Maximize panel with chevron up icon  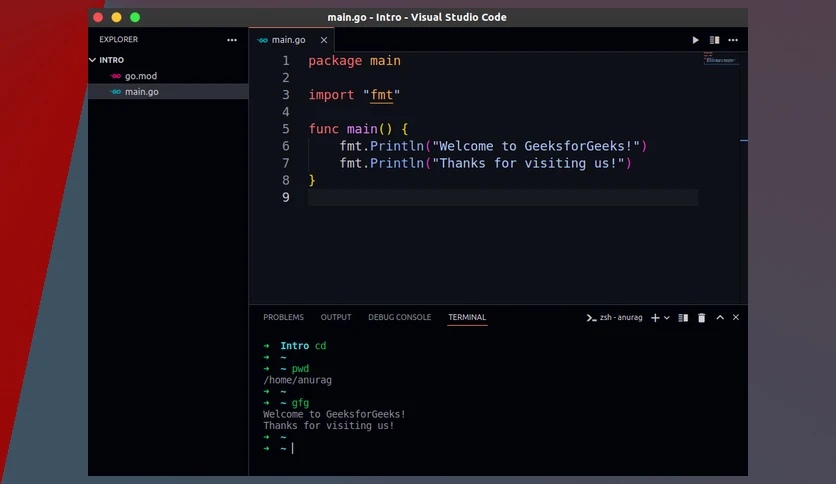[720, 317]
